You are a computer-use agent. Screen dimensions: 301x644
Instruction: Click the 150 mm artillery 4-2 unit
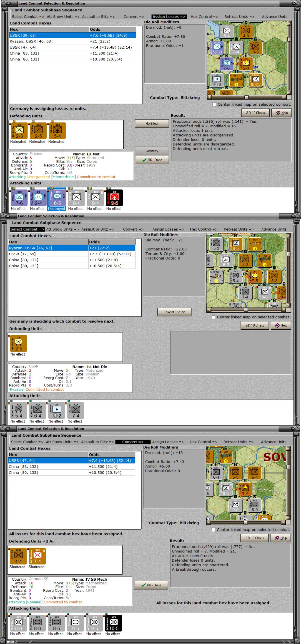[x=57, y=410]
